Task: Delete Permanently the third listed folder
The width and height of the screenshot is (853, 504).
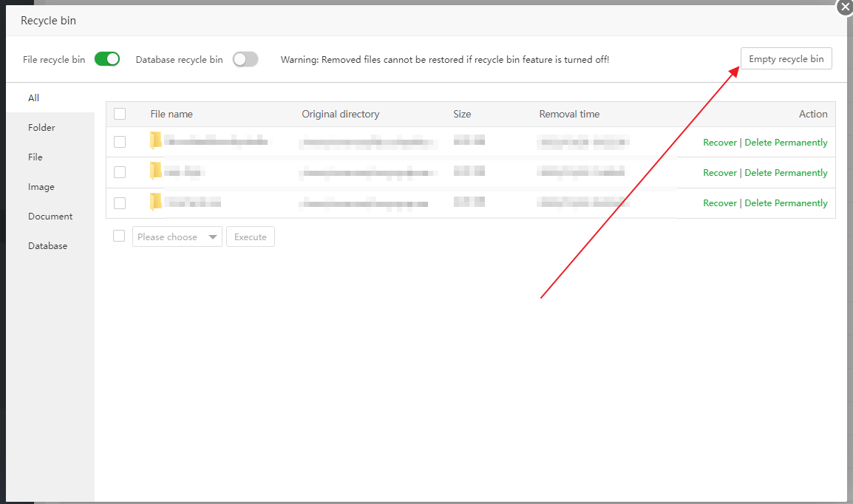Action: [786, 203]
